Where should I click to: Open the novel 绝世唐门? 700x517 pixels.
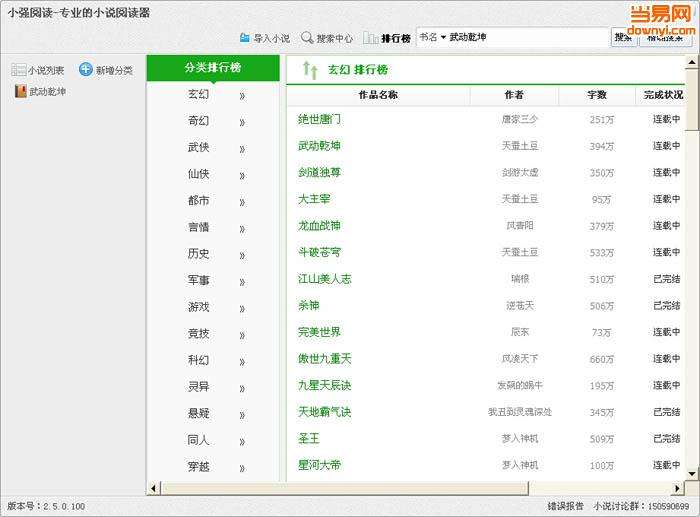319,119
